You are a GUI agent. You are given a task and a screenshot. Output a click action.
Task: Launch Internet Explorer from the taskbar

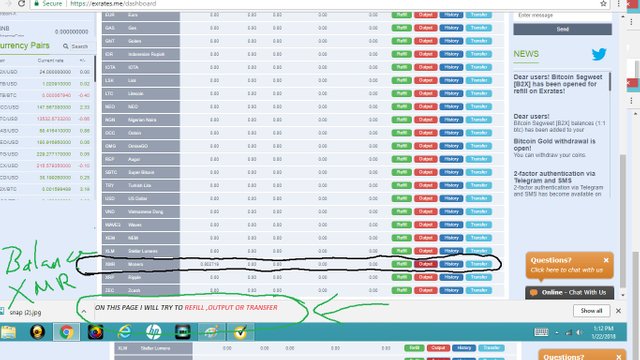tap(124, 332)
